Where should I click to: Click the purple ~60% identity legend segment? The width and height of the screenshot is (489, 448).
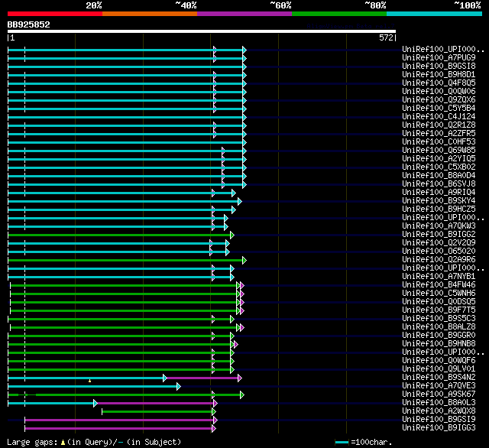244,14
